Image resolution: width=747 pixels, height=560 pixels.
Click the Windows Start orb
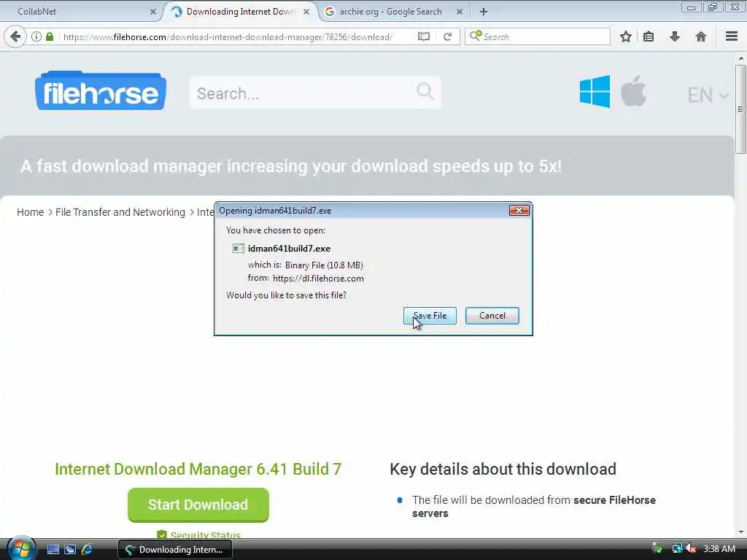[x=20, y=548]
